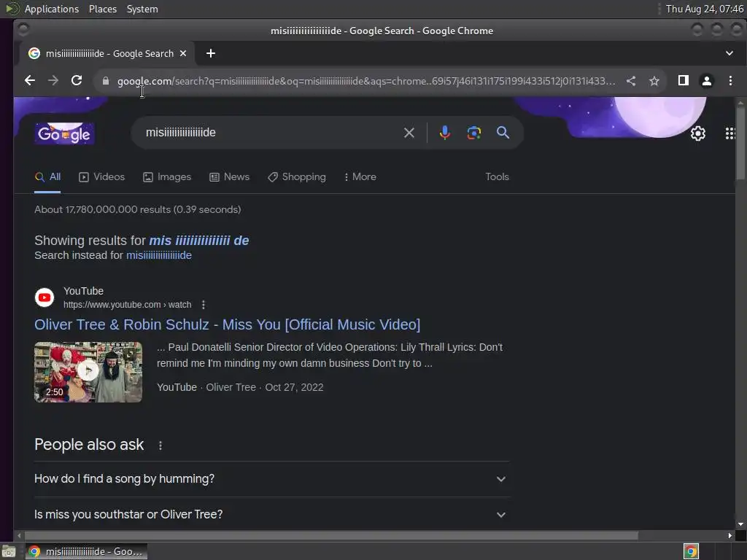Open Oliver Tree & Robin Schulz Miss You link
Image resolution: width=747 pixels, height=560 pixels.
pos(228,324)
